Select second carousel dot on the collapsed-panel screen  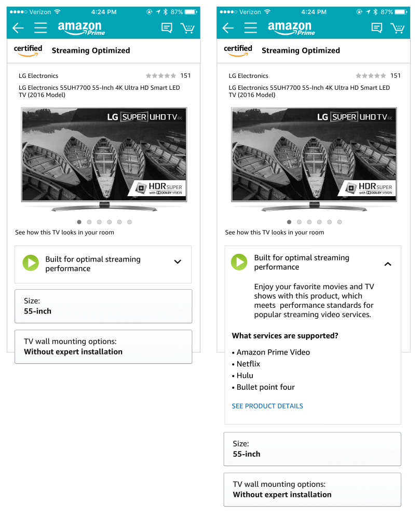click(89, 222)
